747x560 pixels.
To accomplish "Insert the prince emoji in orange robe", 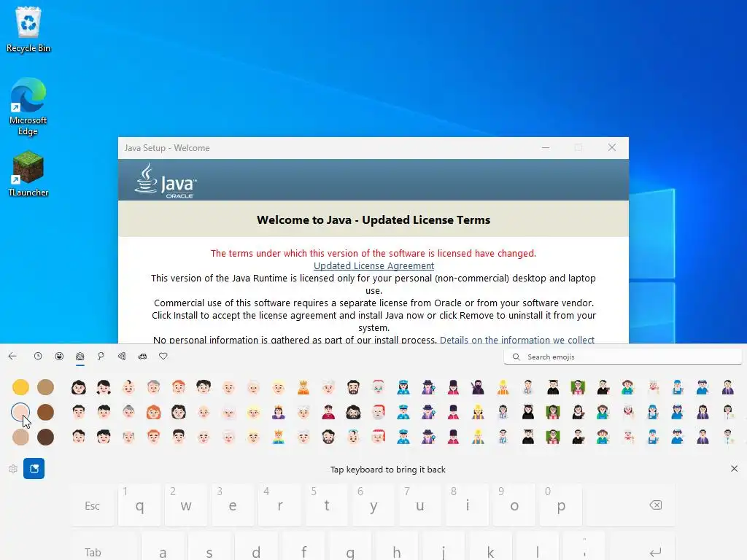I will (303, 387).
